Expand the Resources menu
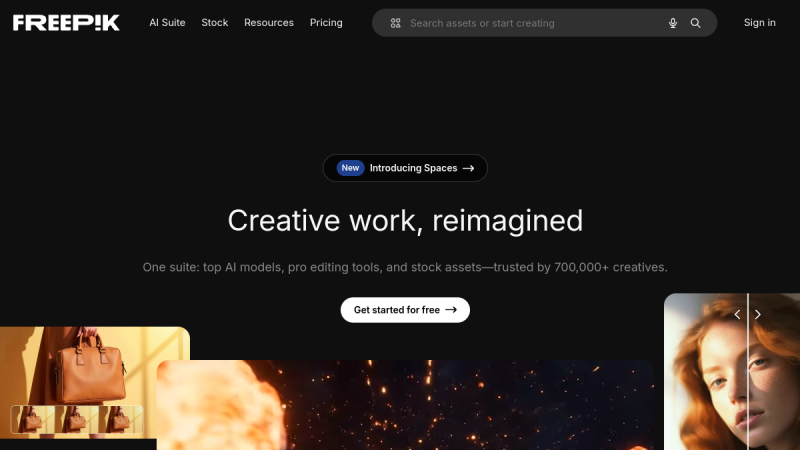The image size is (800, 450). [269, 22]
